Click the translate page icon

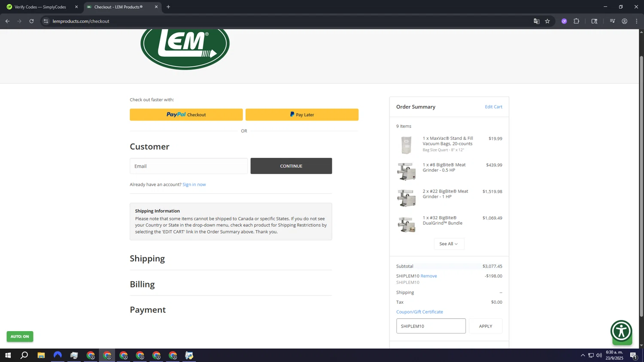536,21
